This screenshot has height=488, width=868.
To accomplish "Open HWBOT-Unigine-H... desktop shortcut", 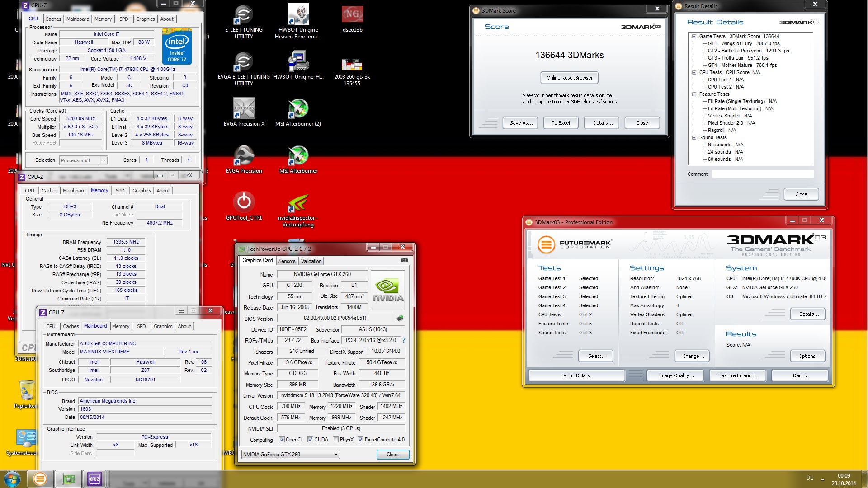I will click(298, 65).
